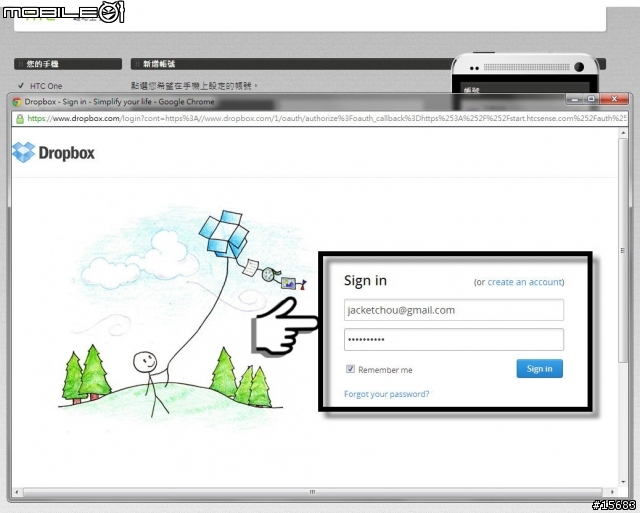The image size is (640, 513).
Task: Click the blue Sign in button
Action: pos(539,369)
